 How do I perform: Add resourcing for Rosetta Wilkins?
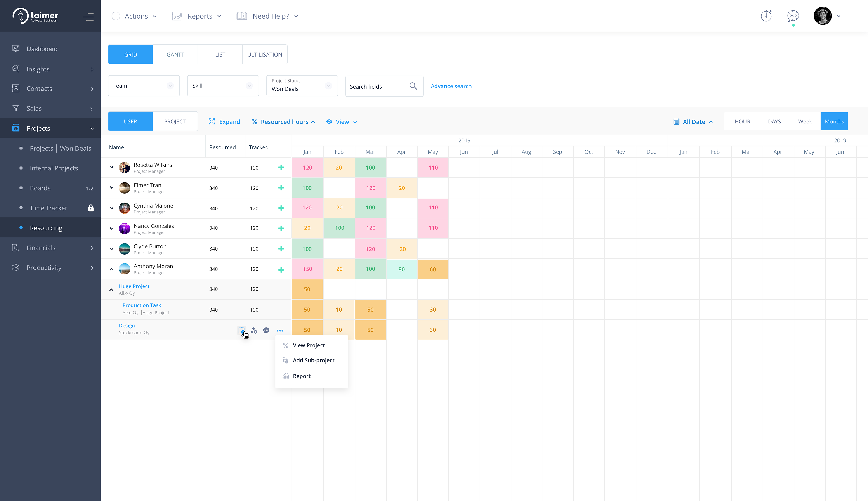pyautogui.click(x=281, y=168)
